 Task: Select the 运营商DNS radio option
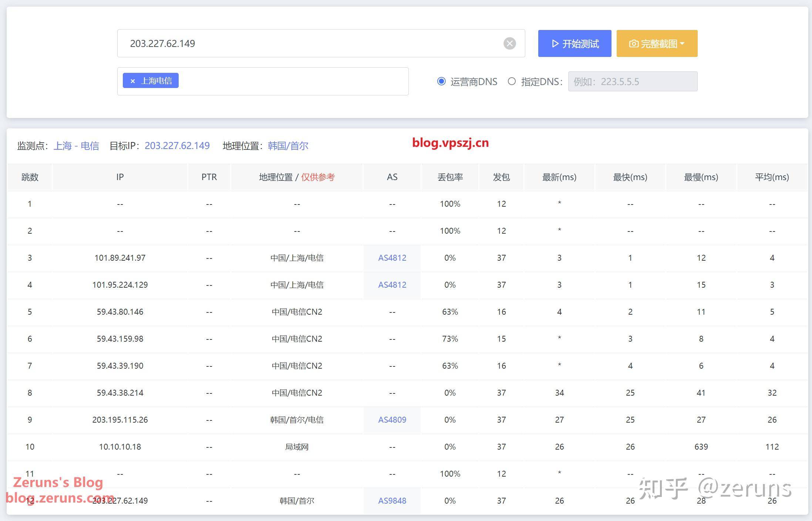[x=441, y=81]
